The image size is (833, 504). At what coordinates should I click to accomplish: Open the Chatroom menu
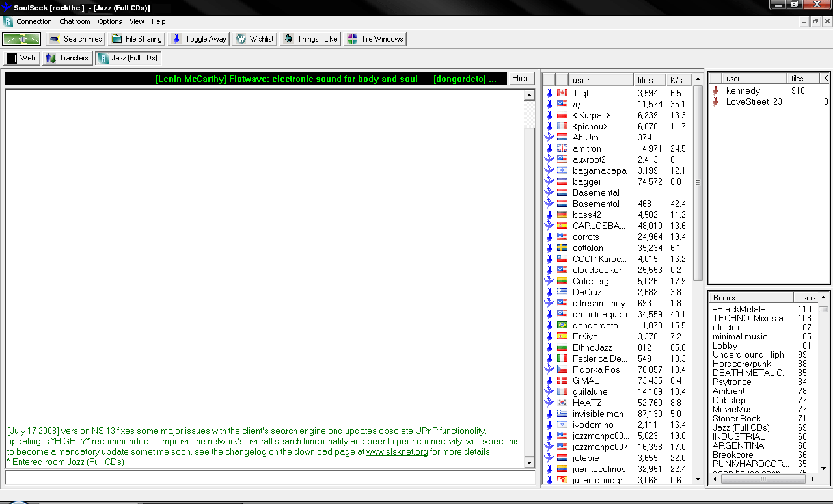(75, 21)
